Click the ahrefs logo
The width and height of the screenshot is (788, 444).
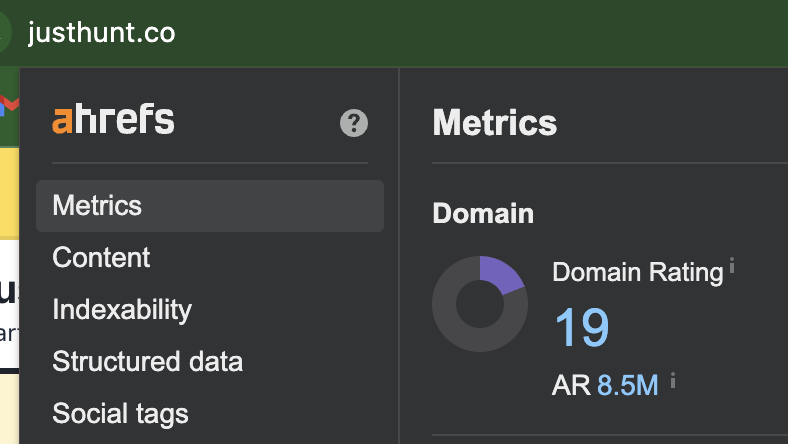pyautogui.click(x=113, y=119)
